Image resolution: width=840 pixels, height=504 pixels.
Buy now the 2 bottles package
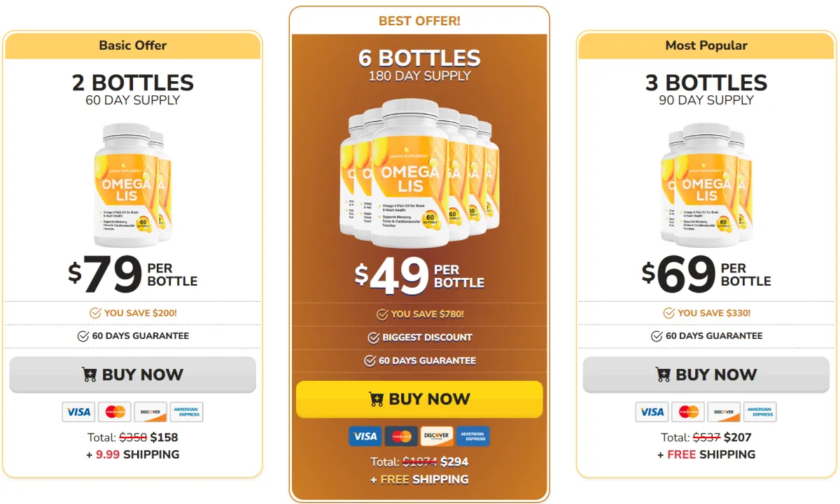point(133,374)
